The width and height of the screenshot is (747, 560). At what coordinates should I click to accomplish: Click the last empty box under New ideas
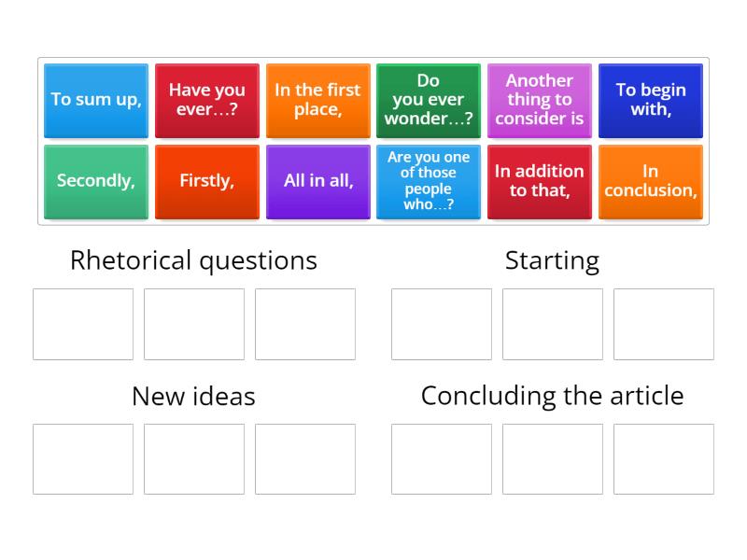click(304, 459)
